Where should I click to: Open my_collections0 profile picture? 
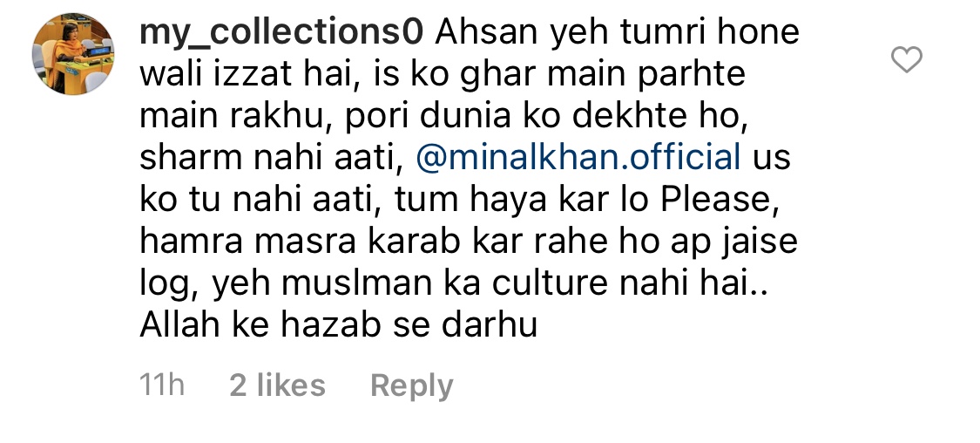point(73,53)
